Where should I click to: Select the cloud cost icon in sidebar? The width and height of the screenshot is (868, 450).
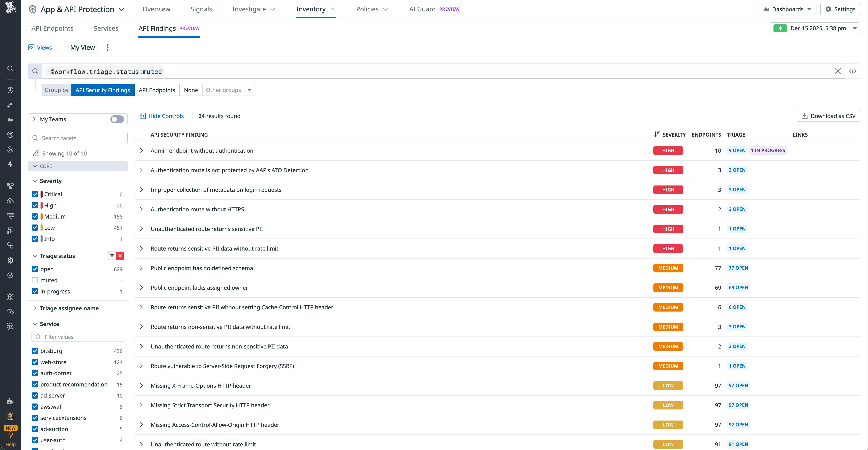[10, 201]
